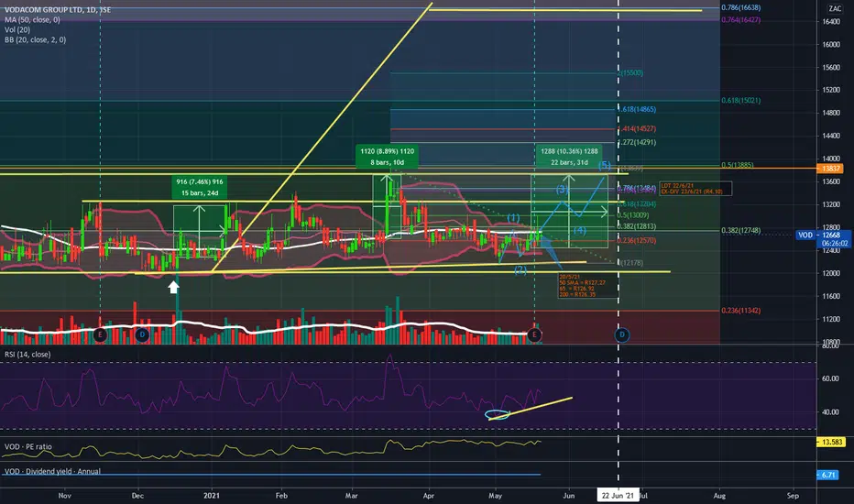Select the 1120 (8.89%) measurement label
The height and width of the screenshot is (504, 854).
point(388,157)
